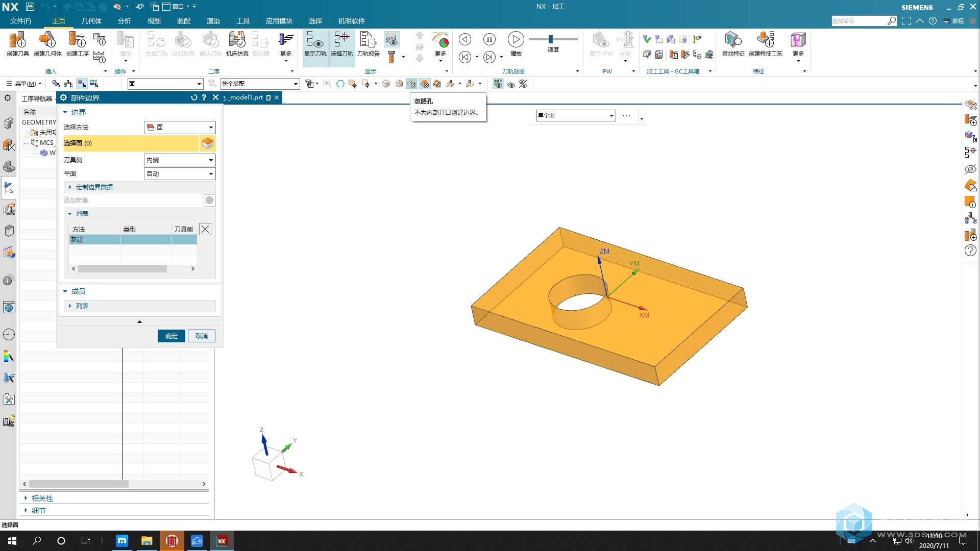Click the OK (确定) button
The width and height of the screenshot is (980, 551).
171,336
